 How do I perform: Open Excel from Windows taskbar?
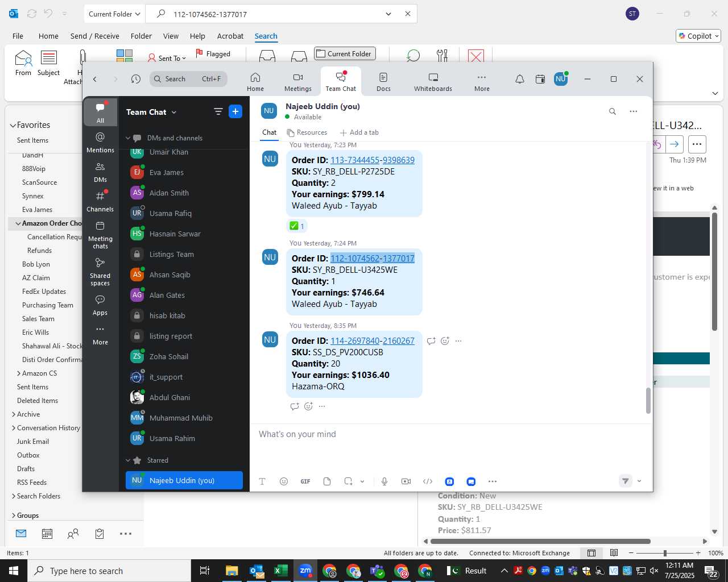pyautogui.click(x=281, y=571)
